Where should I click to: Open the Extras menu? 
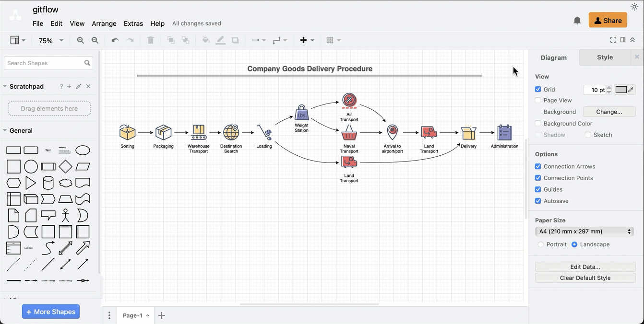(x=133, y=23)
